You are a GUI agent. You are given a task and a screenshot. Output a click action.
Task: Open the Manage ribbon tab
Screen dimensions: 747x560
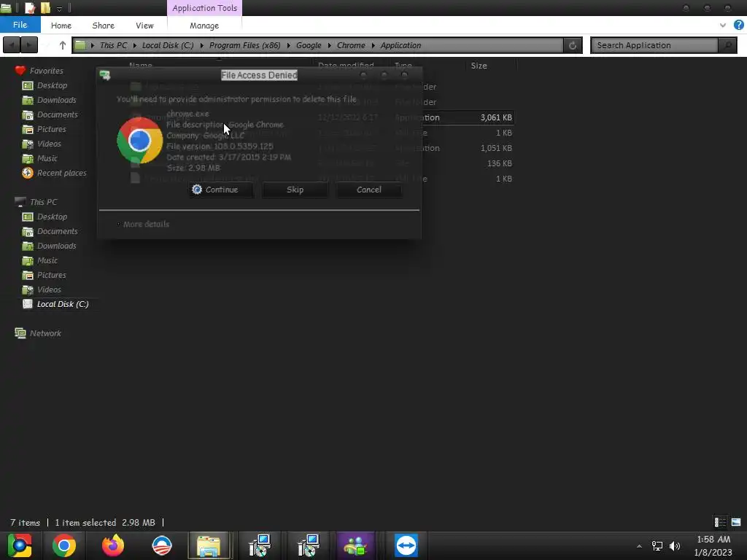[x=204, y=26]
